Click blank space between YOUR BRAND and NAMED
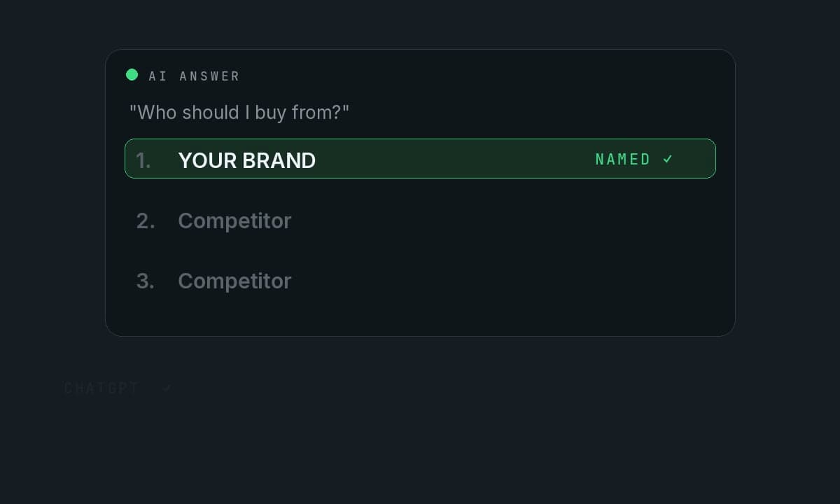The height and width of the screenshot is (504, 840). (455, 159)
